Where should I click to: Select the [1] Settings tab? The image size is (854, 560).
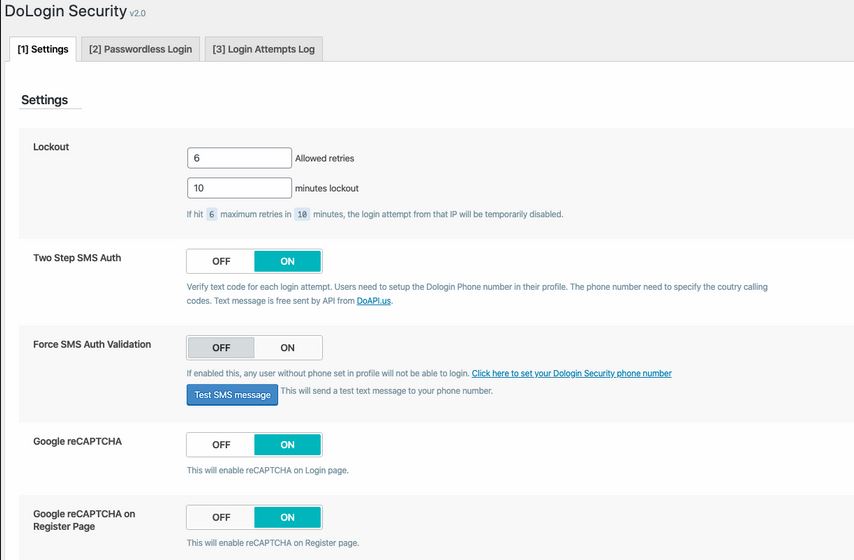[43, 49]
